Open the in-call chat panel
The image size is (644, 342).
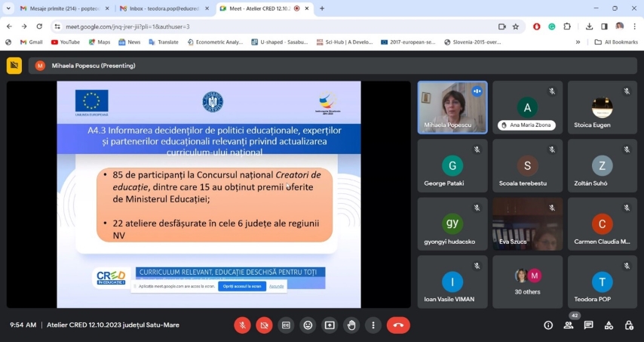click(x=588, y=325)
